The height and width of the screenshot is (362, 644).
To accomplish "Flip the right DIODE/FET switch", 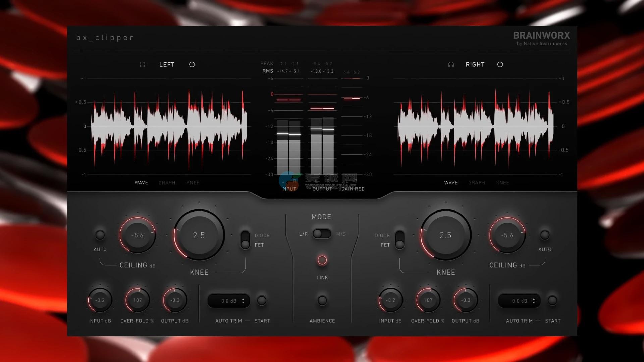I will coord(399,240).
